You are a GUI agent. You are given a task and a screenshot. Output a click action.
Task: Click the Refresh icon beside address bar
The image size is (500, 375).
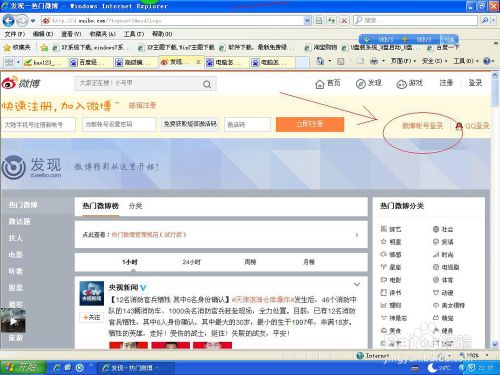[331, 21]
